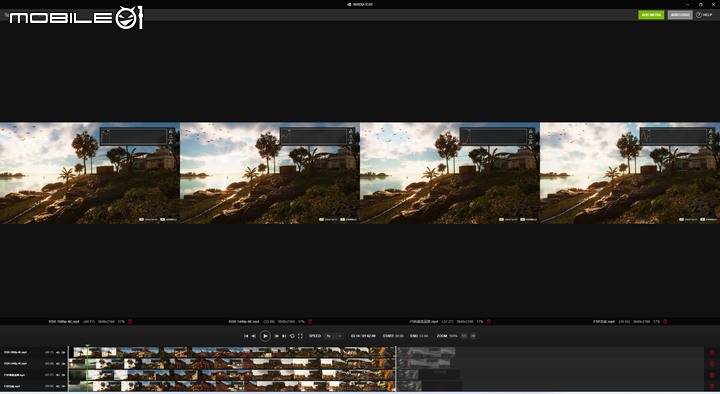Viewport: 720px width, 394px height.
Task: Click the dimmed clip past the end marker, top track
Action: coord(427,352)
